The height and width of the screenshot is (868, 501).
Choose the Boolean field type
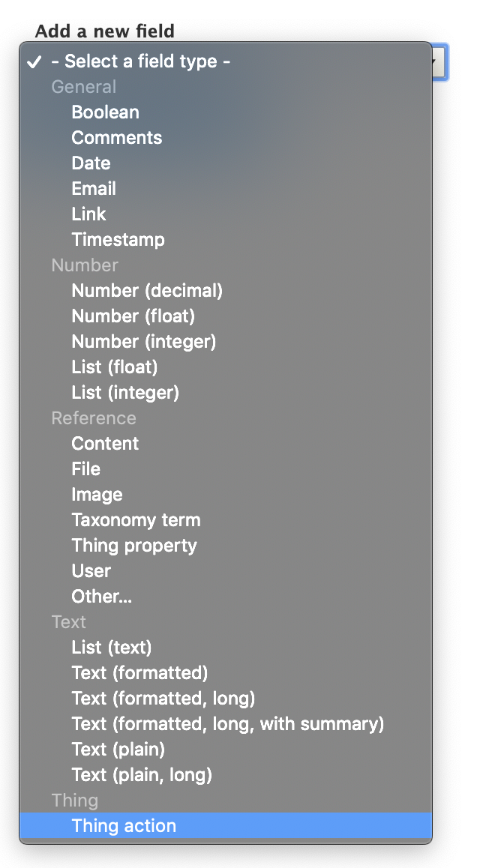[x=105, y=112]
